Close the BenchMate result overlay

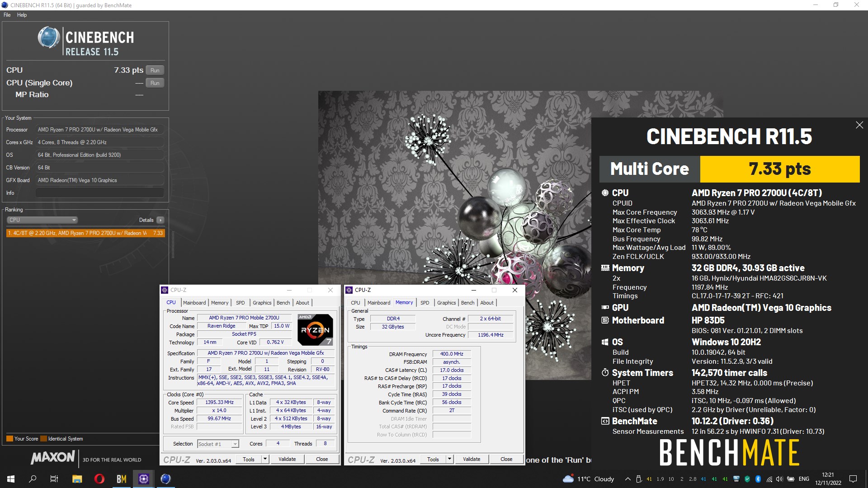point(859,125)
